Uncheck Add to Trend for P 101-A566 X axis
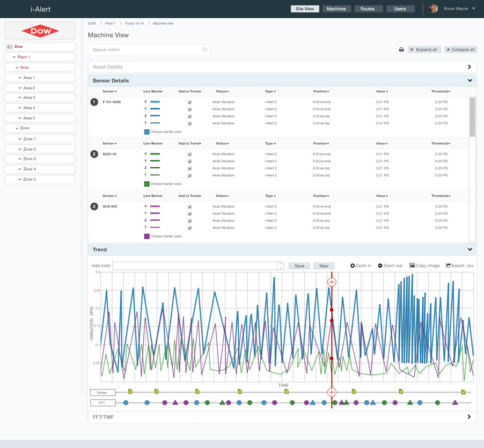The width and height of the screenshot is (484, 448). 189,102
